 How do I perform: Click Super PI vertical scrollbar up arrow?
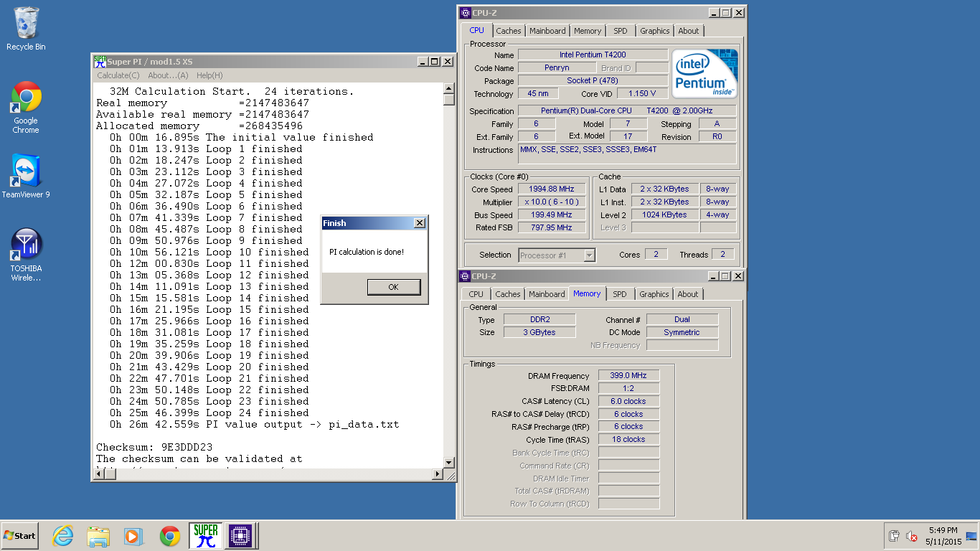pyautogui.click(x=449, y=88)
